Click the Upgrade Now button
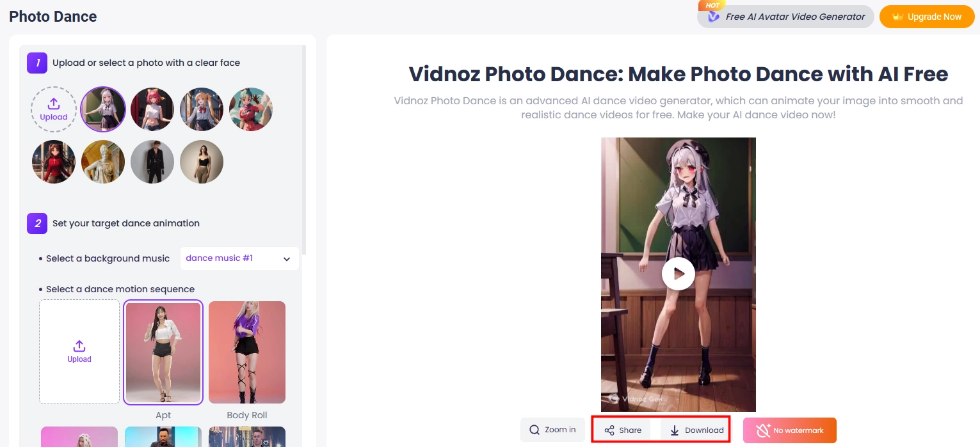 927,16
